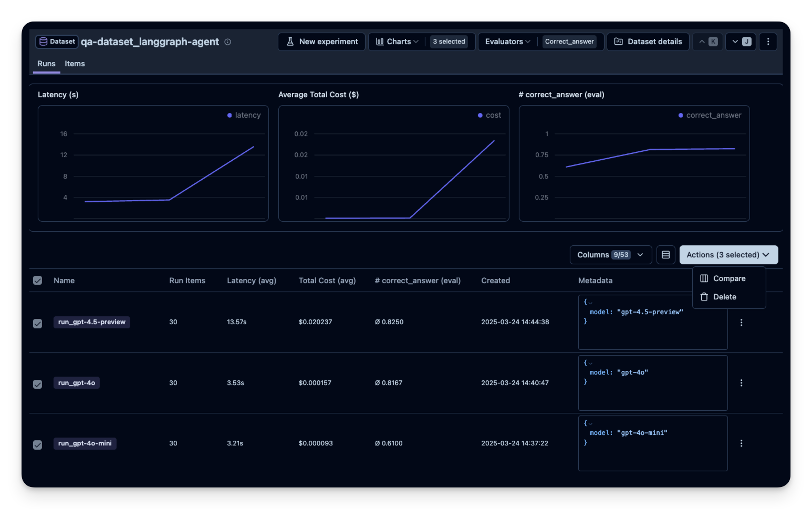Toggle the select-all checkbox in the table header
Viewport: 812px width, 509px height.
37,281
